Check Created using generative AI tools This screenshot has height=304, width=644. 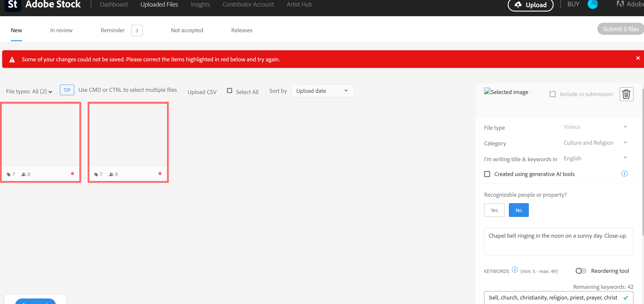click(x=487, y=174)
